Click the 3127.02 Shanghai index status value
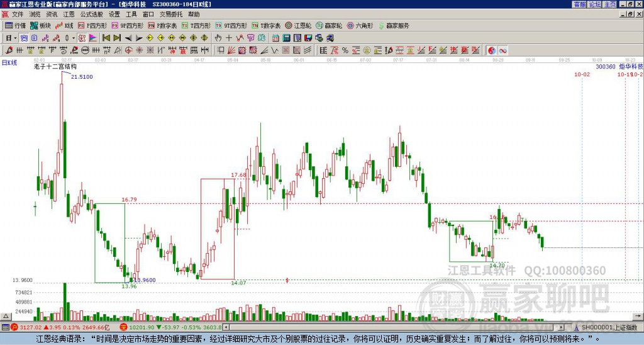 31,327
